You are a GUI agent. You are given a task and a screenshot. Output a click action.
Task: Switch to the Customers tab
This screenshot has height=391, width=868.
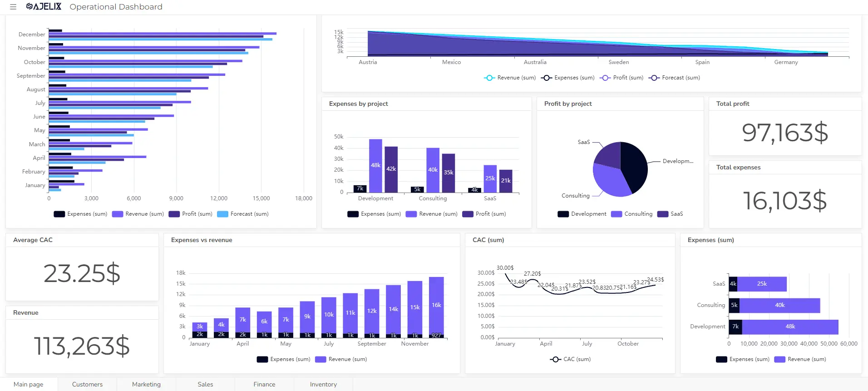(87, 384)
